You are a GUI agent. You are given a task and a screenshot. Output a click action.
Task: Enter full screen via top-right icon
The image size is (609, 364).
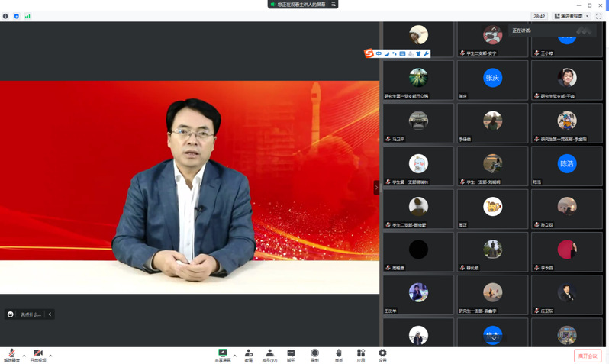(x=599, y=16)
